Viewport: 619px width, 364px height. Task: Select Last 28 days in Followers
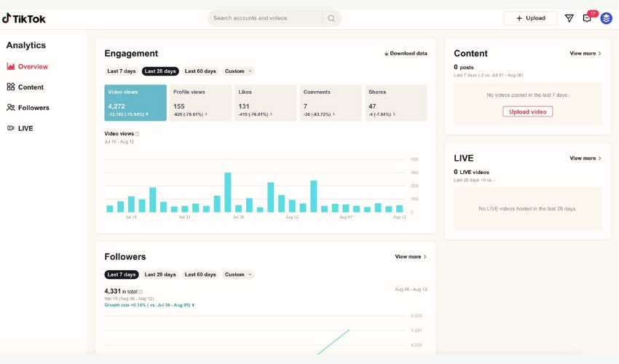pyautogui.click(x=160, y=274)
